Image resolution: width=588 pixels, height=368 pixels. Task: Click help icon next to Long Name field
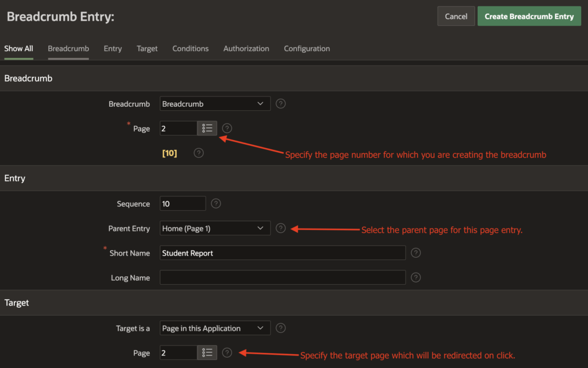click(x=416, y=278)
